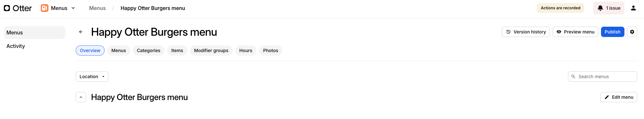The height and width of the screenshot is (119, 644).
Task: Open Version history
Action: coord(526,32)
